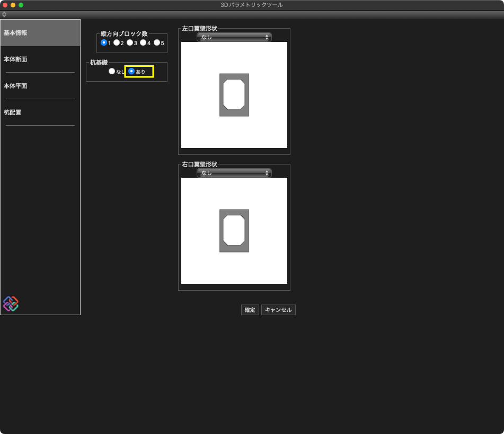Select 5 for 縦方向ブロック数
The height and width of the screenshot is (434, 504).
157,42
